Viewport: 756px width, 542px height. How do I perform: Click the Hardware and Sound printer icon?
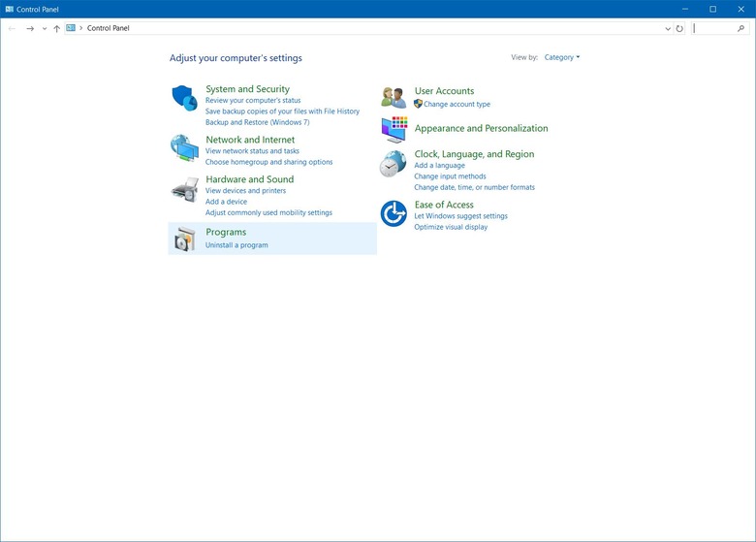click(x=184, y=190)
